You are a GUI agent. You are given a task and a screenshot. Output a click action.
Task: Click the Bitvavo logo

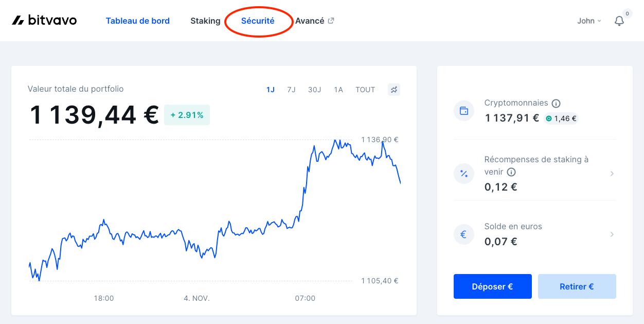tap(44, 21)
